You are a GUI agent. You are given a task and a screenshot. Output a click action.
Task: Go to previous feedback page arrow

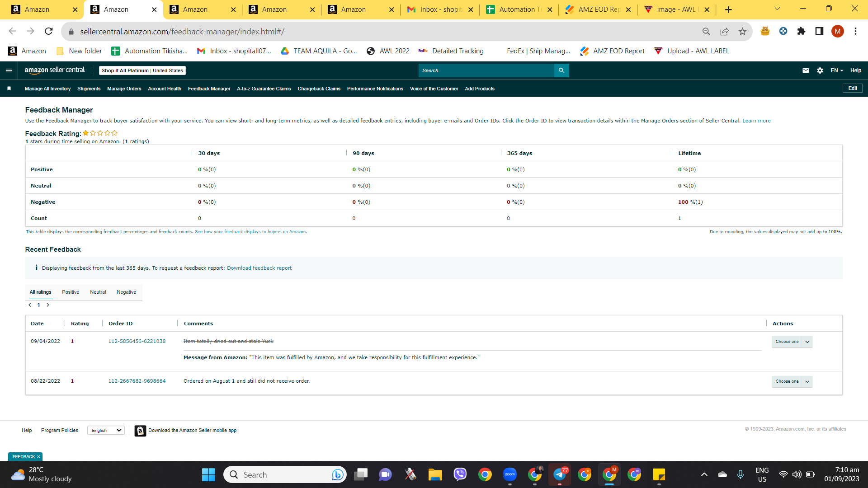(x=30, y=305)
